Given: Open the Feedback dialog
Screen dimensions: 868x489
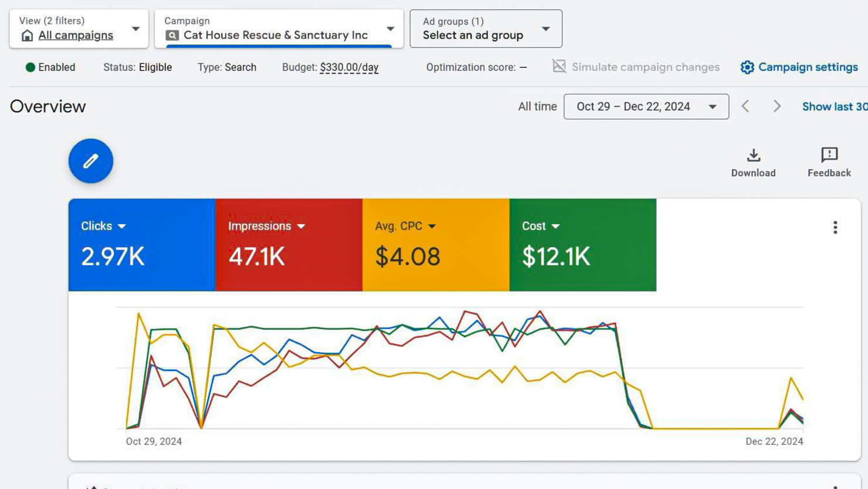Looking at the screenshot, I should (829, 163).
